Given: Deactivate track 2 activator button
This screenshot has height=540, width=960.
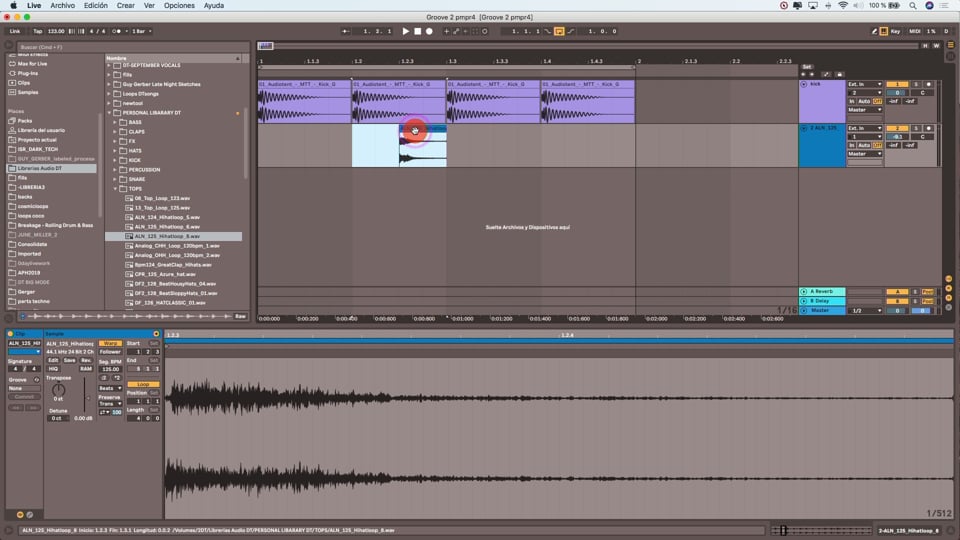Looking at the screenshot, I should [897, 129].
